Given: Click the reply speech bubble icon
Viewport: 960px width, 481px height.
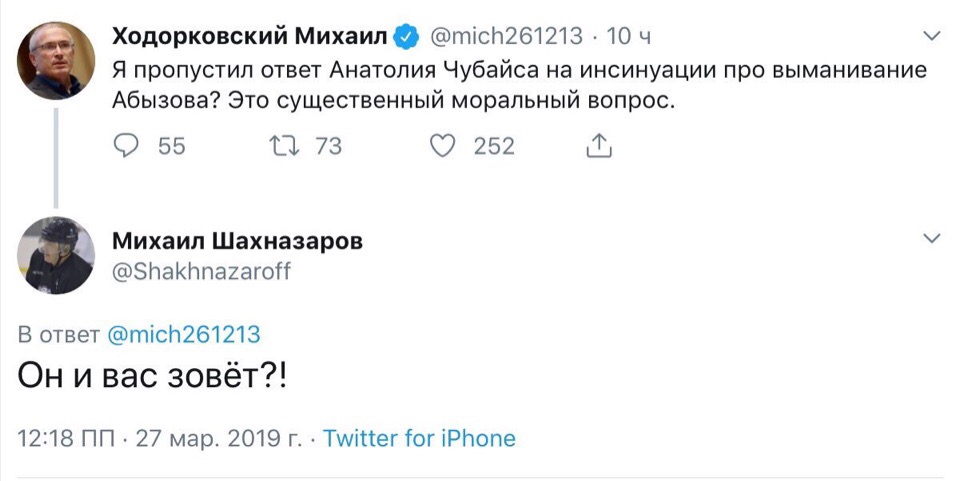Looking at the screenshot, I should [x=126, y=146].
